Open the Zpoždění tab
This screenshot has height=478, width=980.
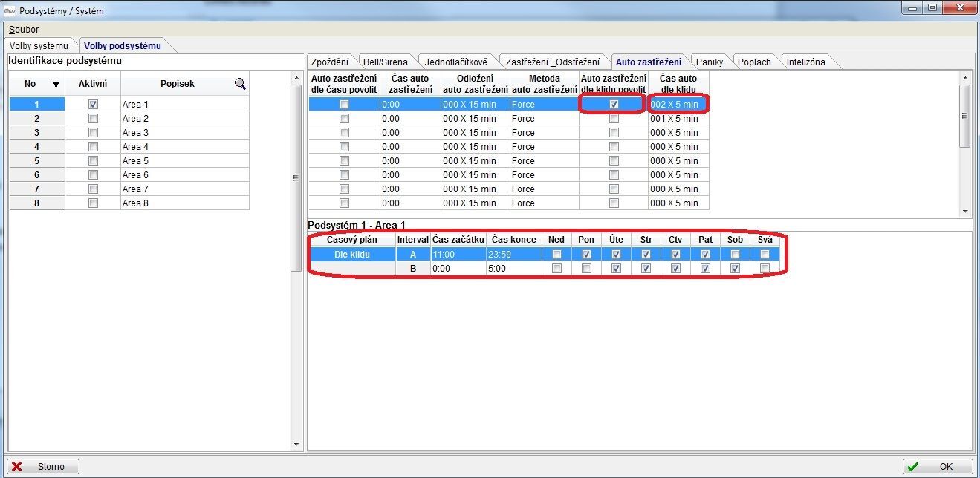[x=329, y=62]
